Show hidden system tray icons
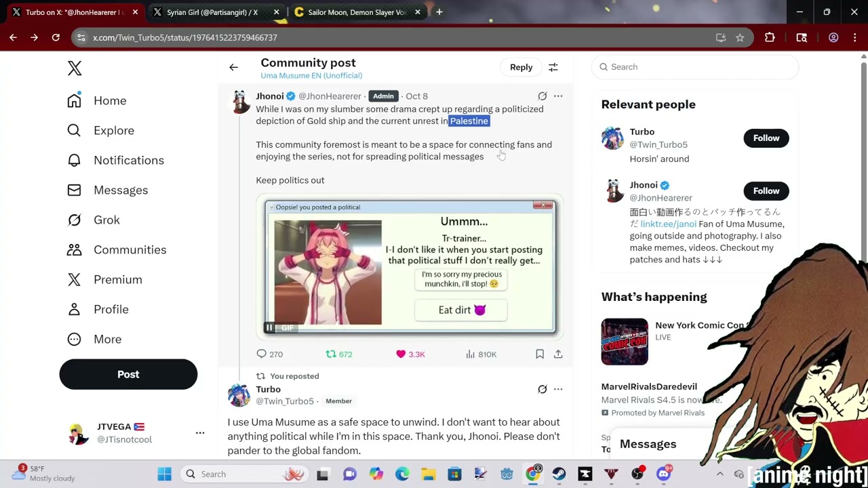The width and height of the screenshot is (868, 488). (720, 474)
